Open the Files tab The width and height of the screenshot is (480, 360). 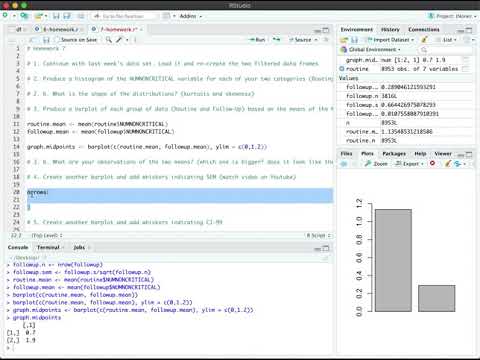point(346,154)
